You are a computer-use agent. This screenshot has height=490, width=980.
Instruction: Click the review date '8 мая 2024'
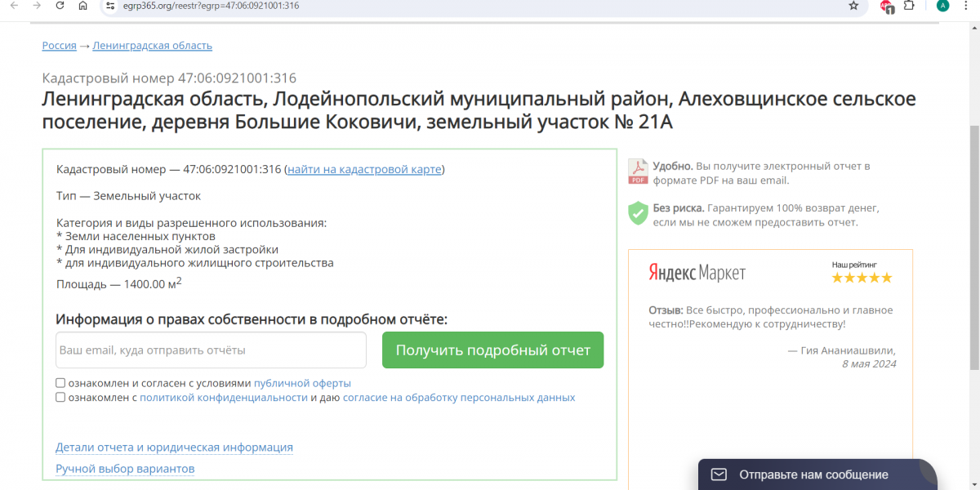869,363
